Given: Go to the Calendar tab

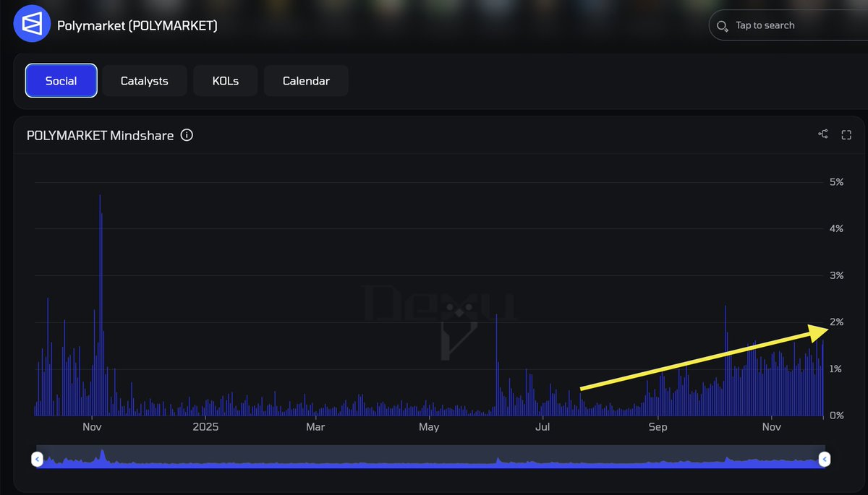Looking at the screenshot, I should 306,81.
